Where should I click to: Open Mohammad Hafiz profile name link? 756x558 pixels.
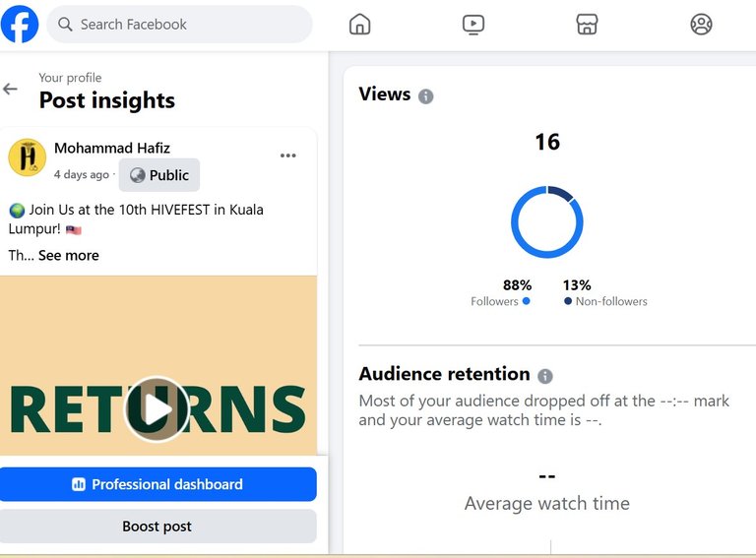pos(112,148)
